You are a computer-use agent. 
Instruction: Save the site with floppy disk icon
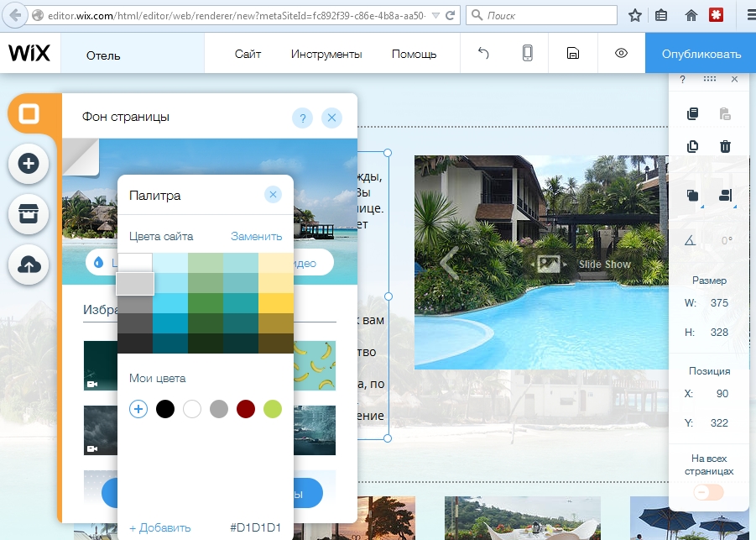point(573,54)
